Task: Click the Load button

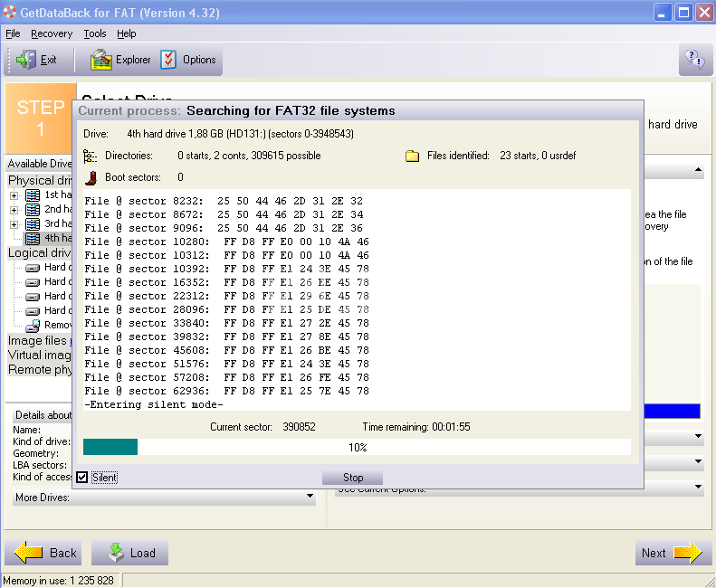Action: [129, 553]
